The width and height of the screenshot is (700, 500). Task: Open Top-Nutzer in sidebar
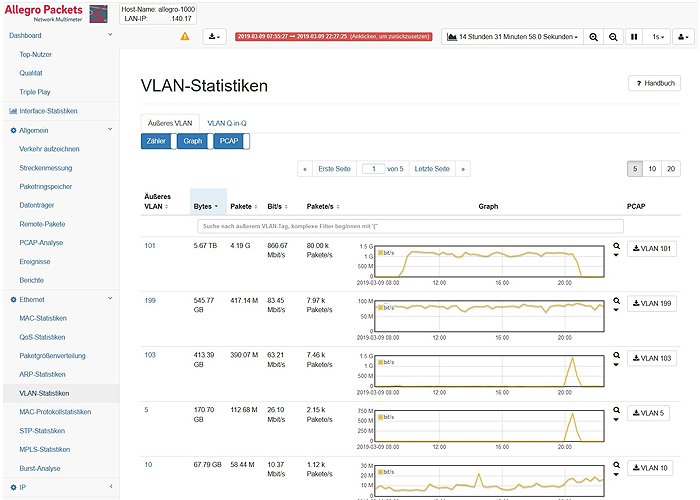pyautogui.click(x=35, y=54)
